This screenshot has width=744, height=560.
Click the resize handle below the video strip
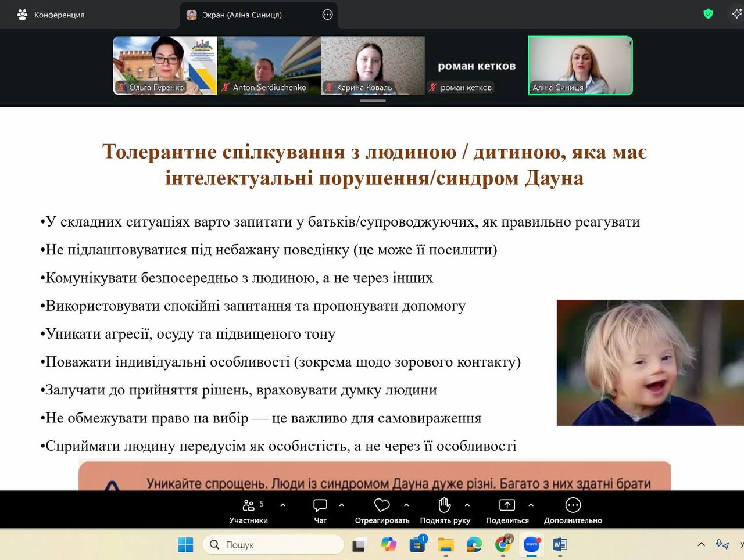373,101
